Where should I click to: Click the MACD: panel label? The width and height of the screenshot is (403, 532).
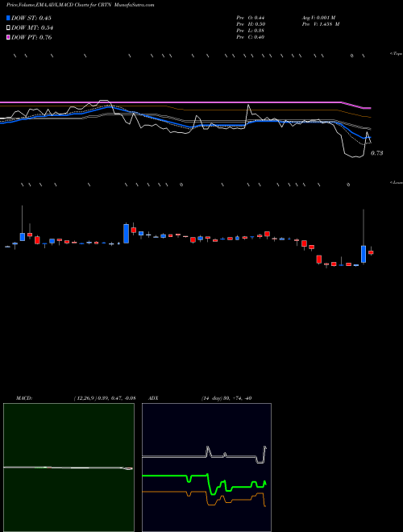pos(24,398)
